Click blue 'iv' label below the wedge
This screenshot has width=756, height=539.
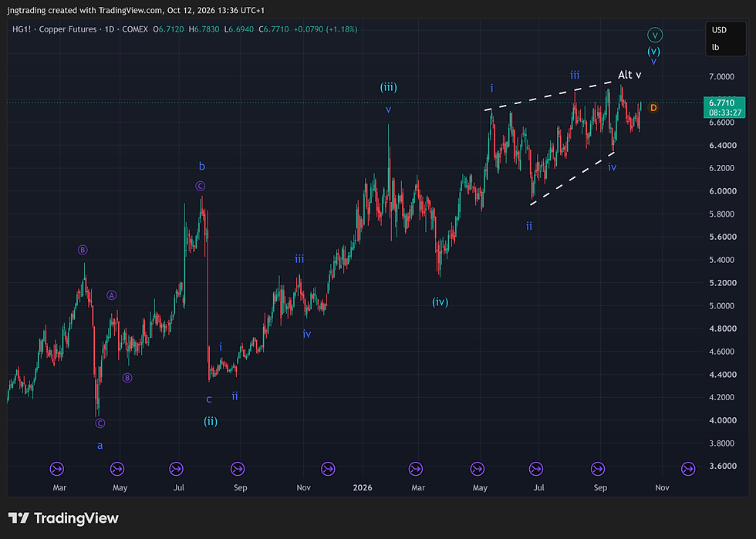[612, 167]
